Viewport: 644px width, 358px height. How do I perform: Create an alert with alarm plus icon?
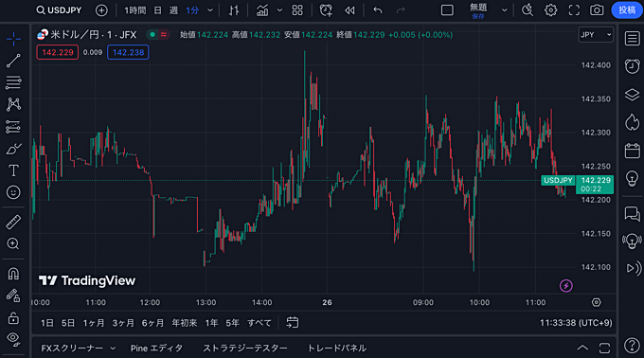[326, 10]
